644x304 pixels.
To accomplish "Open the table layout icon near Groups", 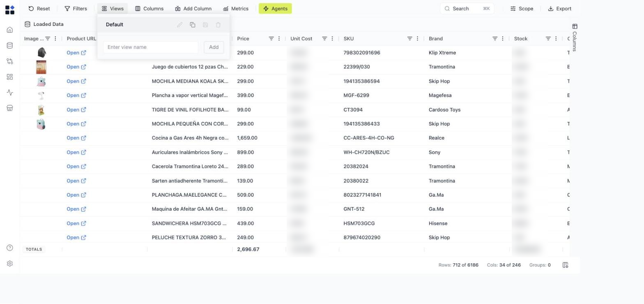I will click(565, 265).
